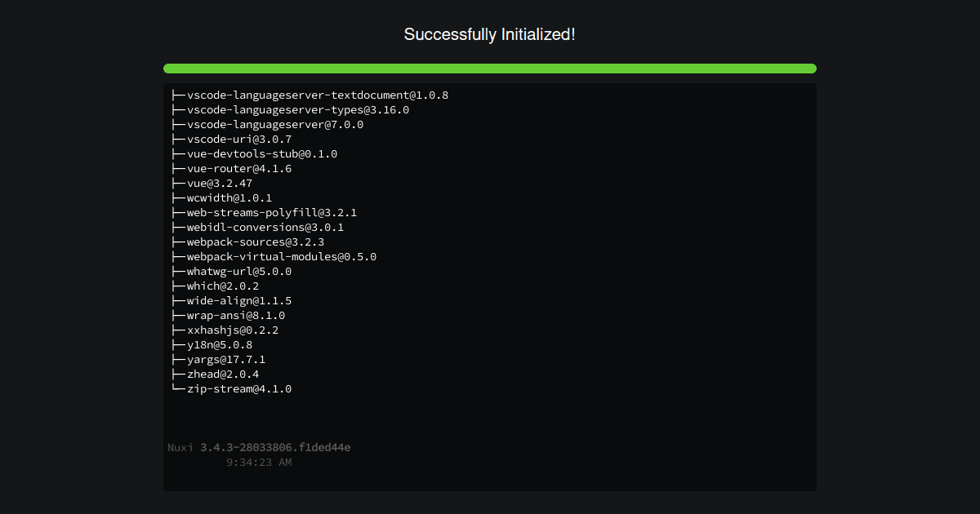
Task: Click the Successfully Initialized! heading
Action: (490, 34)
